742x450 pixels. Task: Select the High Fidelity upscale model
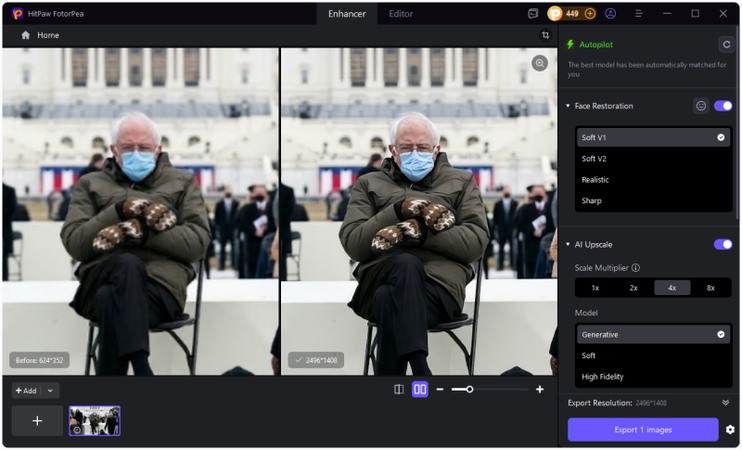tap(654, 377)
